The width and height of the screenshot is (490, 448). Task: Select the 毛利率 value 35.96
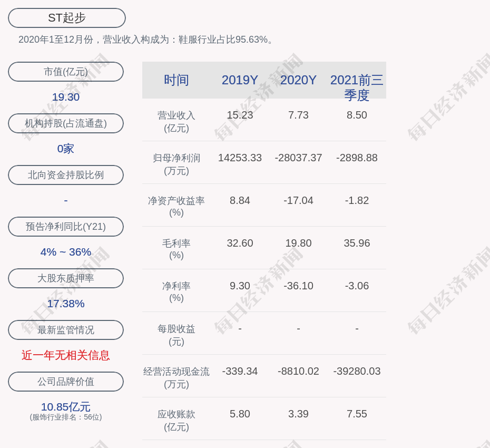pos(357,243)
